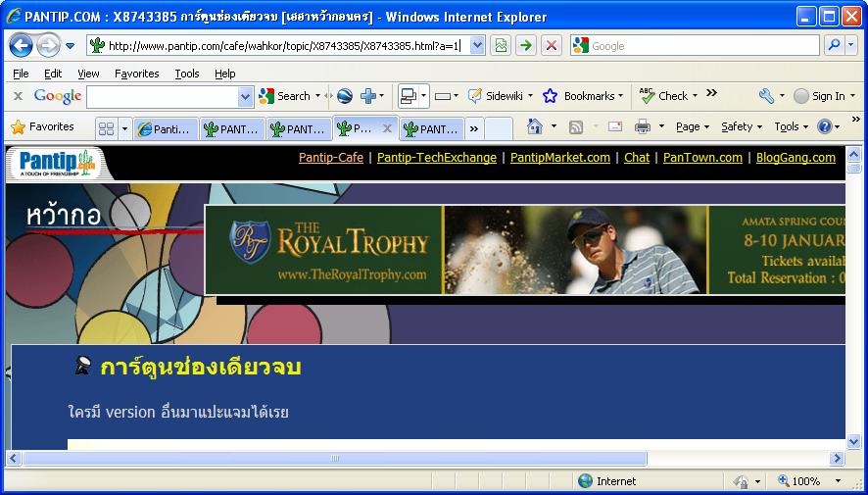Close the active tab
Viewport: 868px width, 495px height.
pyautogui.click(x=388, y=128)
